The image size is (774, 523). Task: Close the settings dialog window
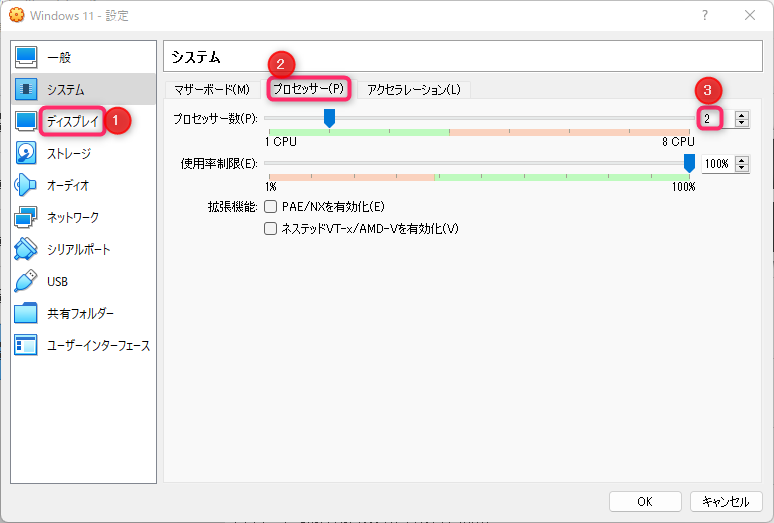(750, 15)
